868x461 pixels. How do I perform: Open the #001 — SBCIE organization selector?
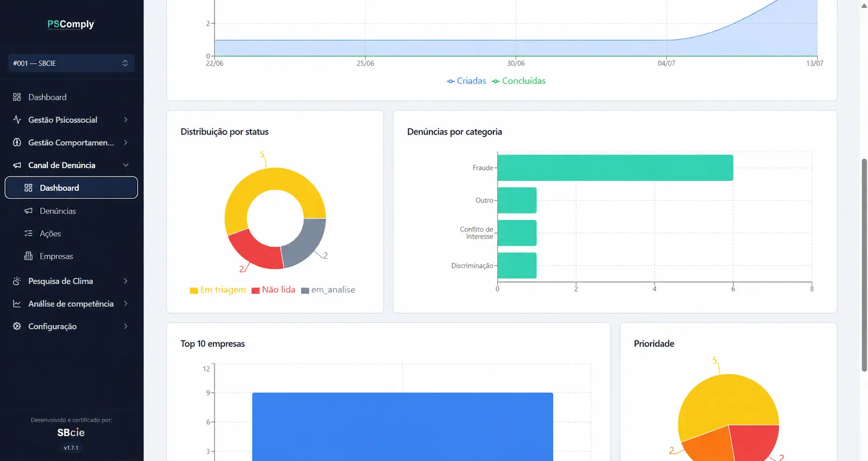click(71, 63)
